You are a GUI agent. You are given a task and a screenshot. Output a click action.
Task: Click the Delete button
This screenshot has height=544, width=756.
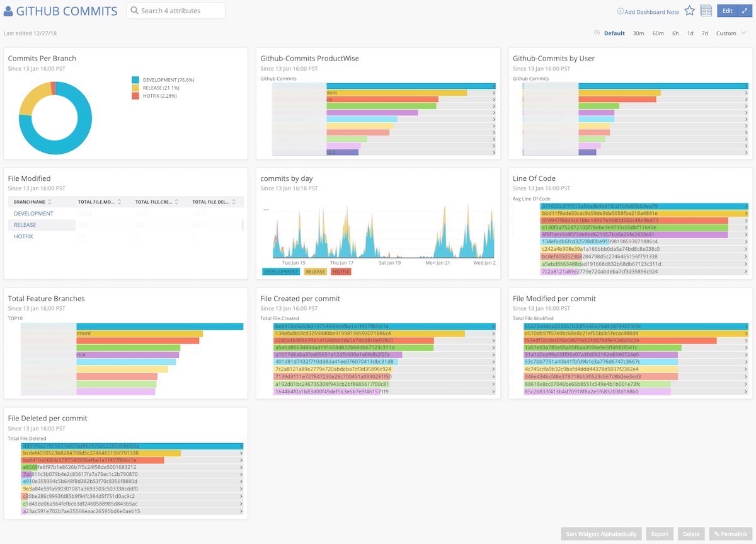tap(691, 534)
